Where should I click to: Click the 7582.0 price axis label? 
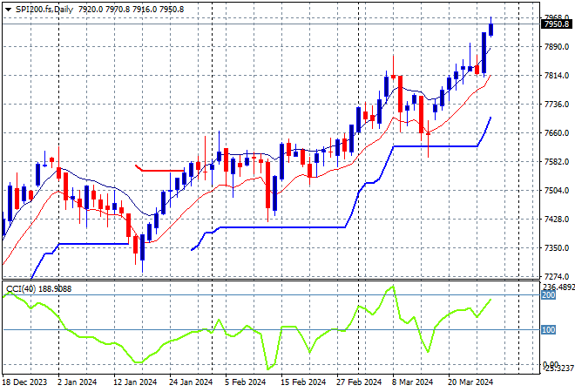557,162
